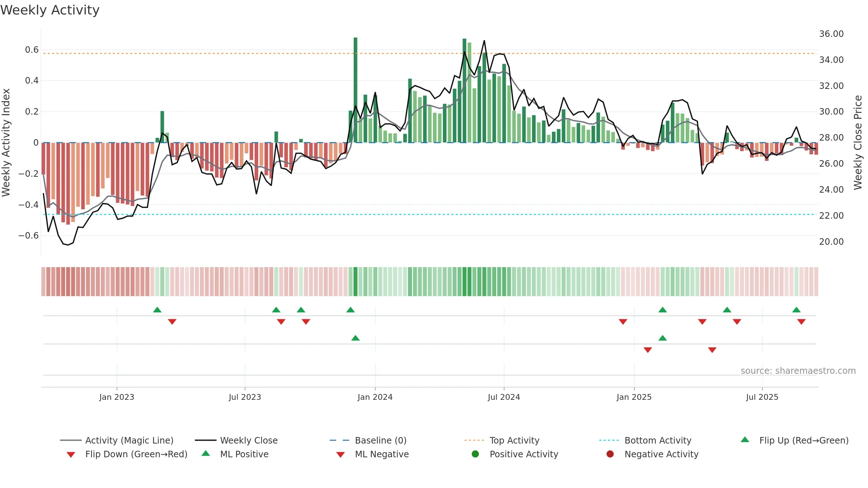Click the 26.00 price tick label

(x=831, y=164)
